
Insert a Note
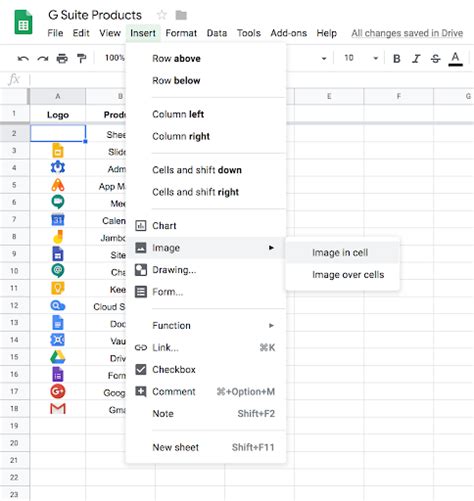click(x=206, y=414)
